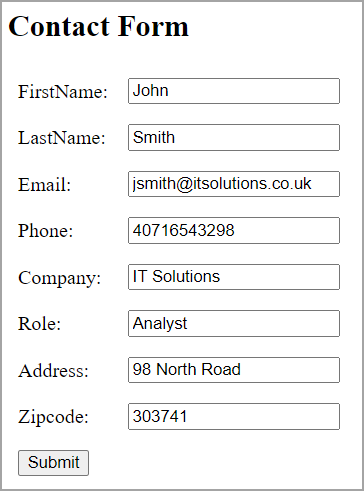
Task: Focus the Company field showing IT Solutions
Action: 234,277
